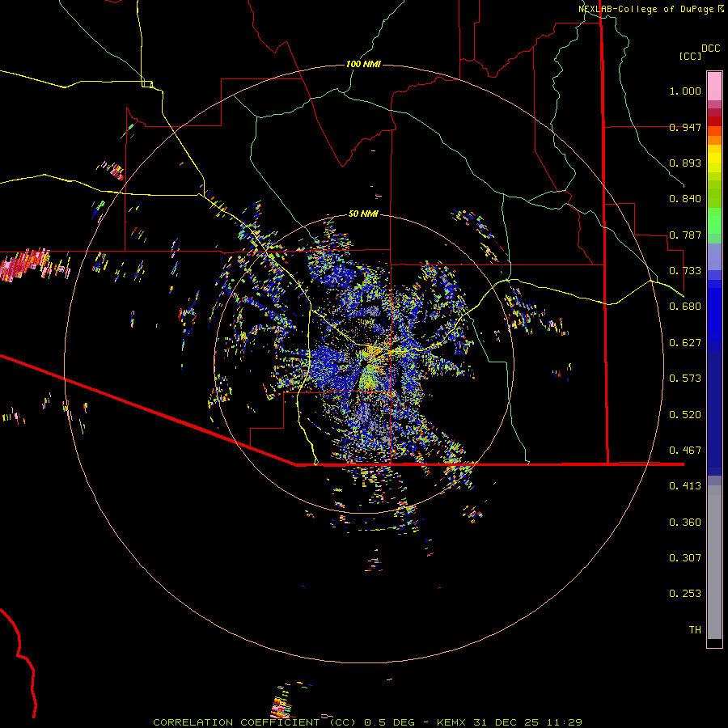Click the 0.947 scale value

pos(685,127)
